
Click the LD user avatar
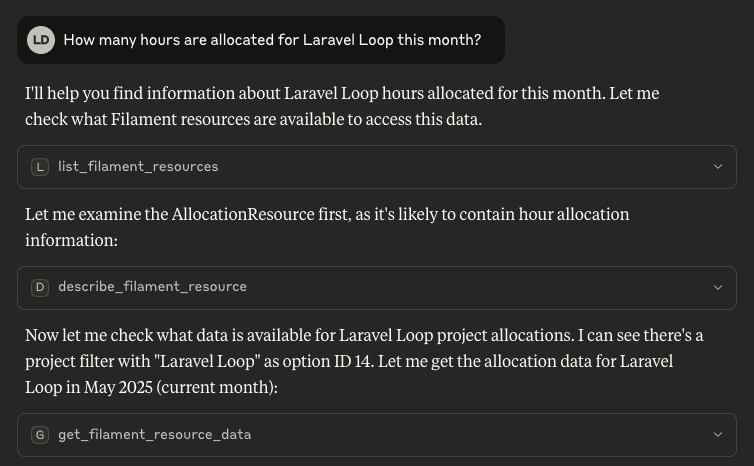pos(41,40)
